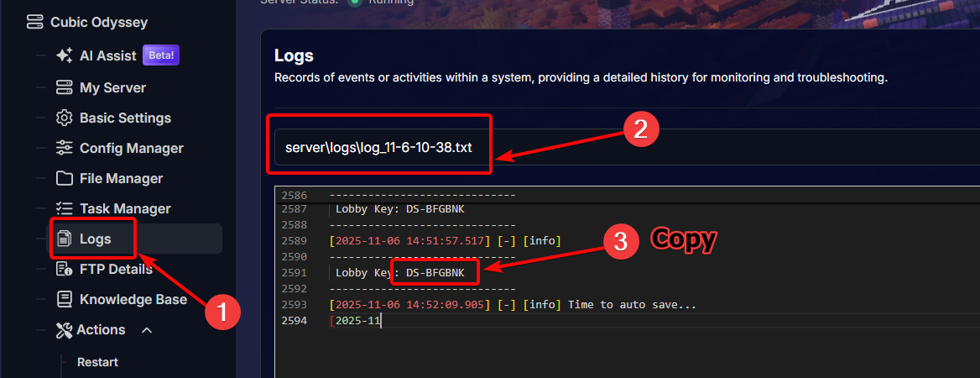Screen dimensions: 980x378
Task: Click the 'Time to auto save...' log entry
Action: click(x=632, y=304)
